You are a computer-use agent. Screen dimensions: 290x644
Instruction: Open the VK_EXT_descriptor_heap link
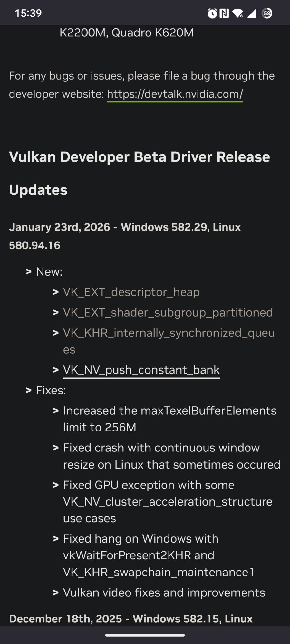pyautogui.click(x=131, y=292)
